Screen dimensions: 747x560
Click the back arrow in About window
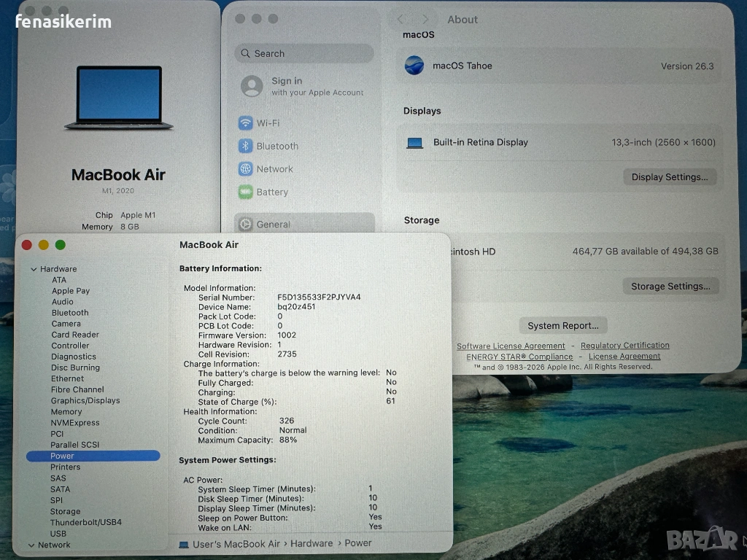[400, 19]
